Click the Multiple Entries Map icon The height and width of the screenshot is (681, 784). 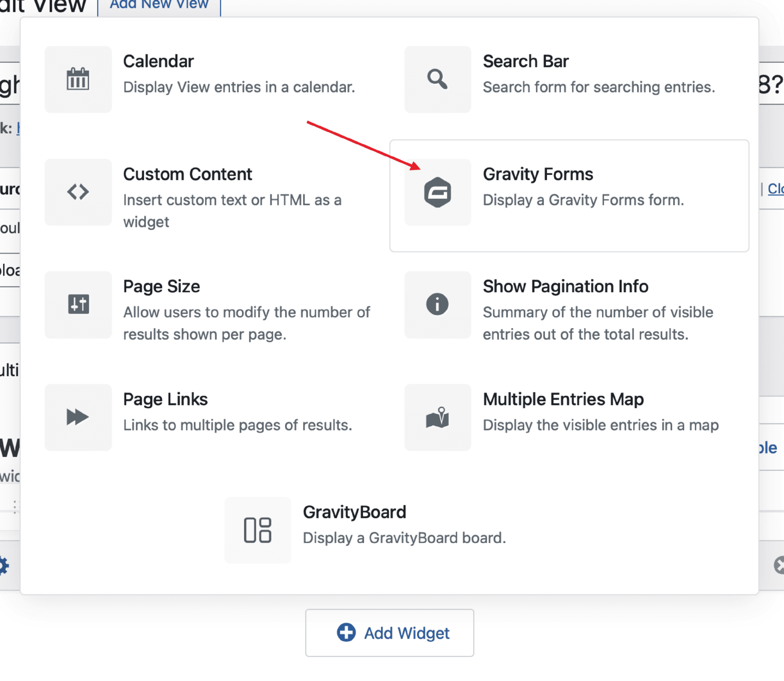click(438, 417)
